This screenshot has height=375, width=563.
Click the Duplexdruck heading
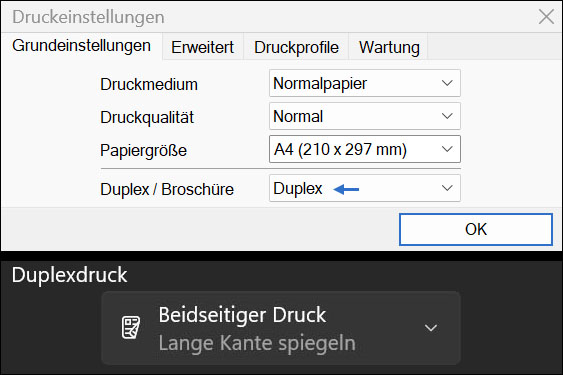click(69, 276)
